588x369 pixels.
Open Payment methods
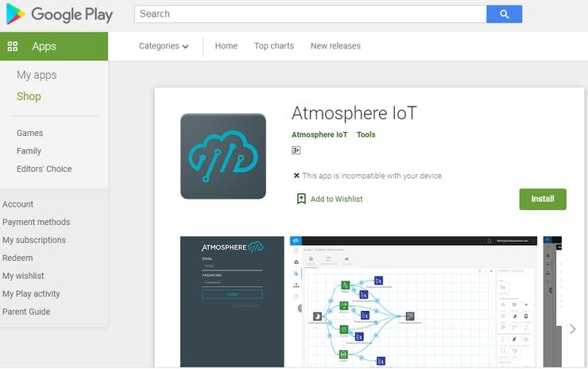pos(36,222)
